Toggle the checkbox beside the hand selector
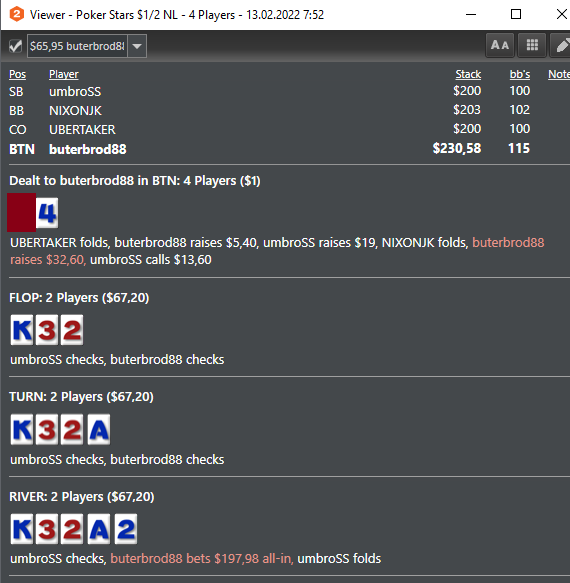 [x=15, y=46]
